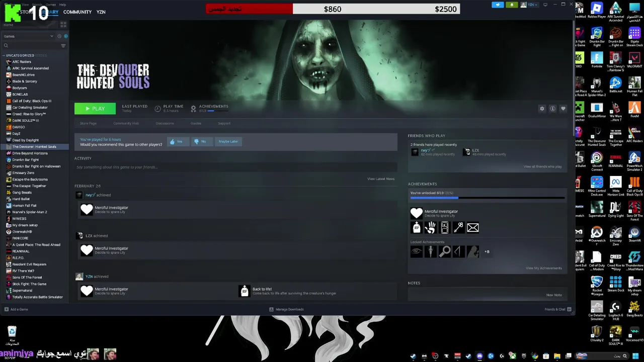
Task: Click View My Achievements
Action: 544,268
